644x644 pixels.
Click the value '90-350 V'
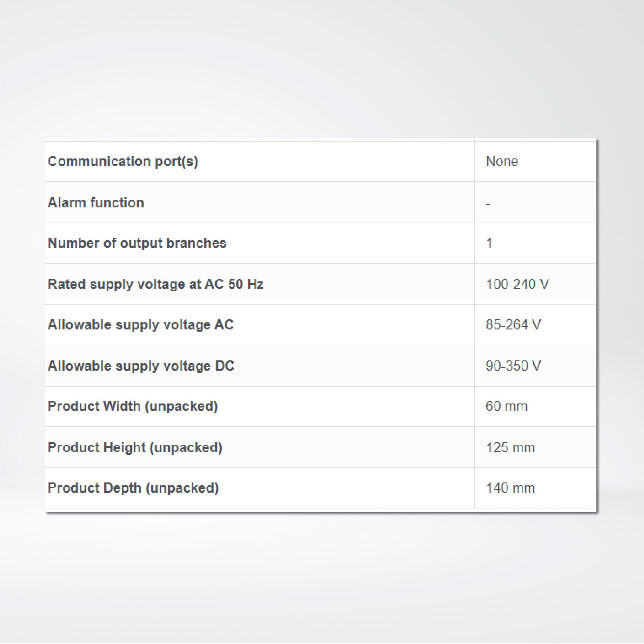513,366
